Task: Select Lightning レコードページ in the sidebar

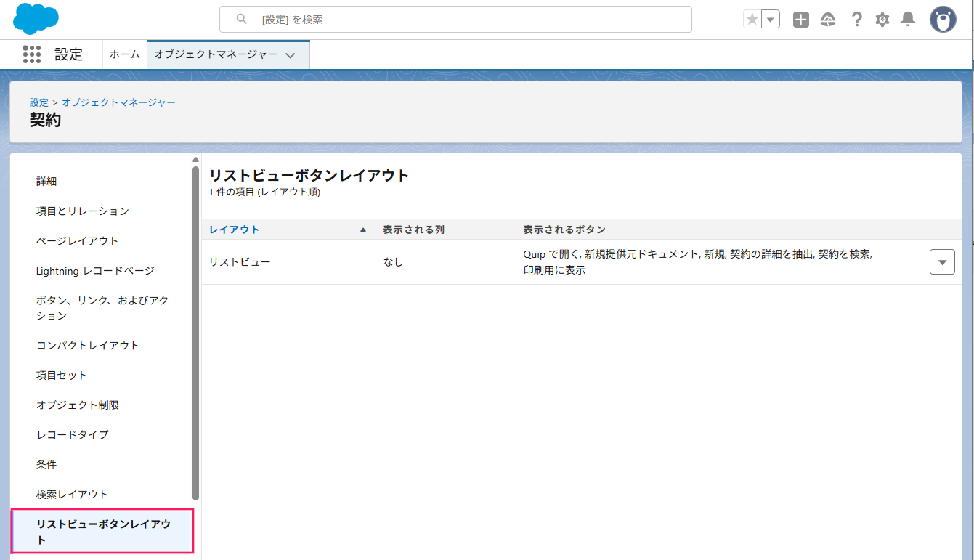Action: (x=95, y=270)
